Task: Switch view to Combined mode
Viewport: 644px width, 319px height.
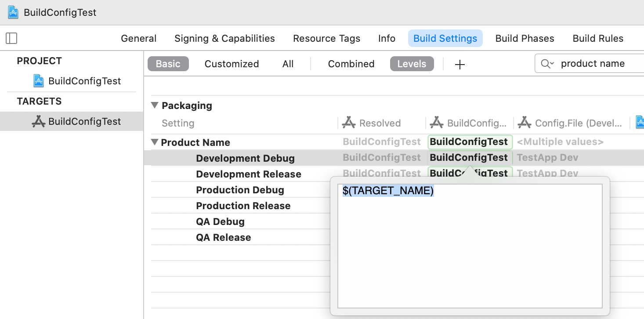Action: (x=351, y=64)
